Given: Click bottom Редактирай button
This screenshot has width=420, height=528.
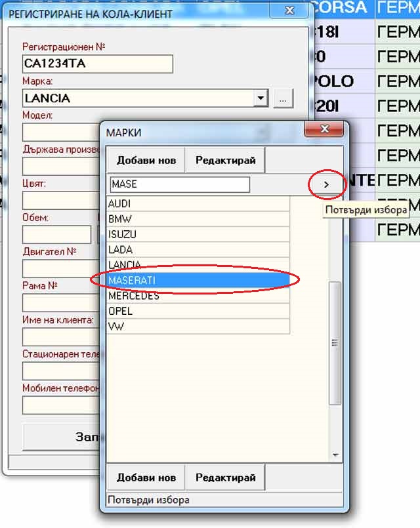Looking at the screenshot, I should 225,477.
